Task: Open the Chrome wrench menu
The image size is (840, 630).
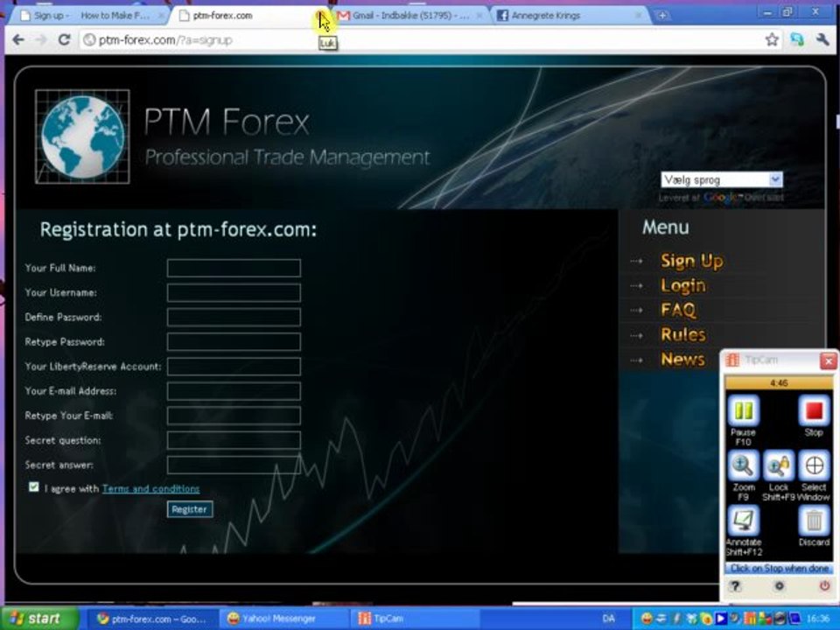Action: (822, 39)
